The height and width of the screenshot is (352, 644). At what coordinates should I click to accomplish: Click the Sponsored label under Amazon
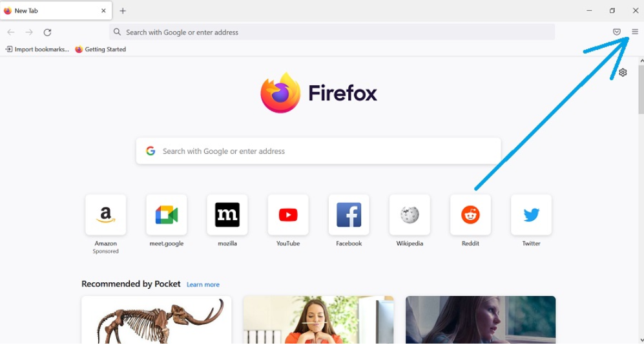105,251
